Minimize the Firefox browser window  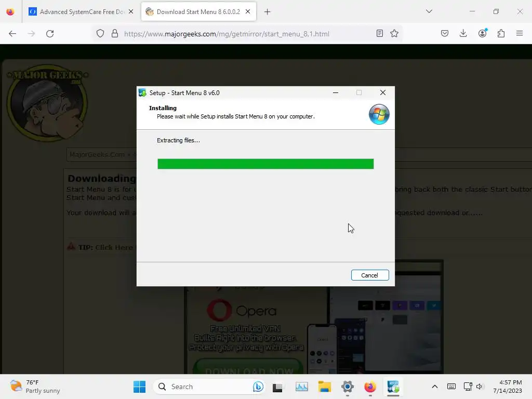[x=472, y=11]
